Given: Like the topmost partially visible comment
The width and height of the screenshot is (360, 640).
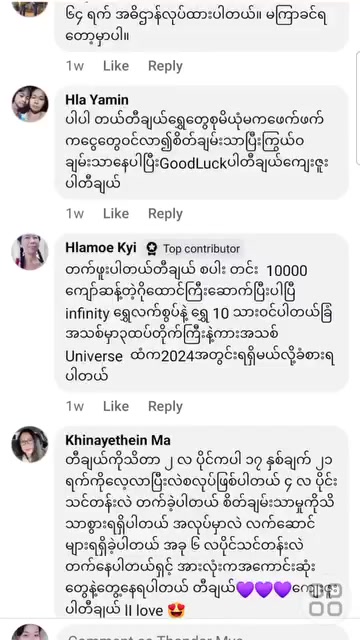Looking at the screenshot, I should pos(116,66).
